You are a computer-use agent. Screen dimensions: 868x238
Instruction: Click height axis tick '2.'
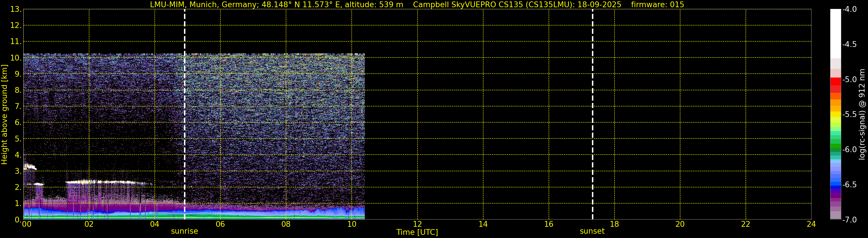point(18,188)
